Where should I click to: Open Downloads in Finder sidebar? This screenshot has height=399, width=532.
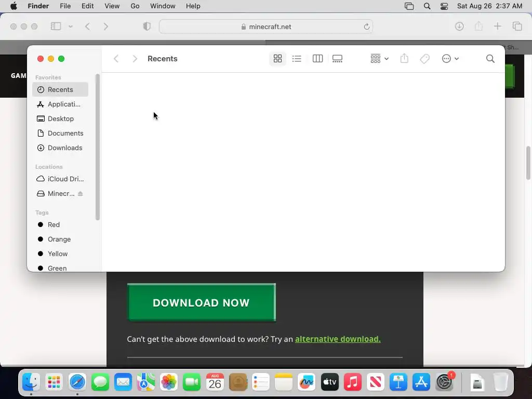[60, 148]
